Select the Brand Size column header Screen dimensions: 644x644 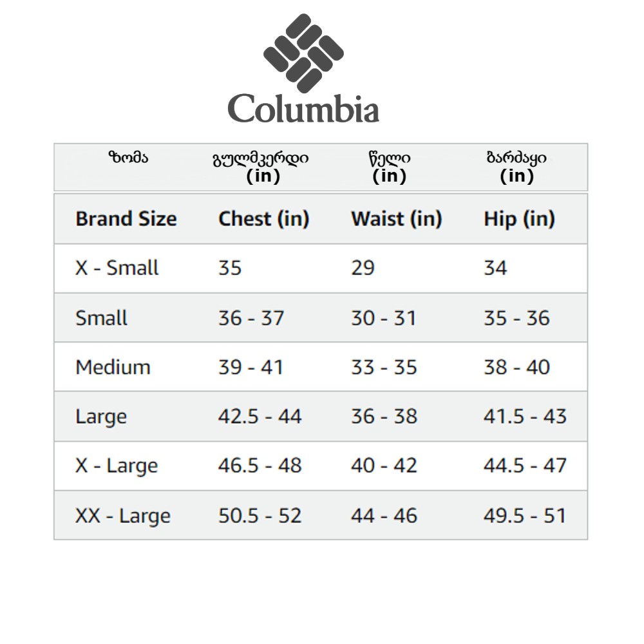click(x=126, y=219)
